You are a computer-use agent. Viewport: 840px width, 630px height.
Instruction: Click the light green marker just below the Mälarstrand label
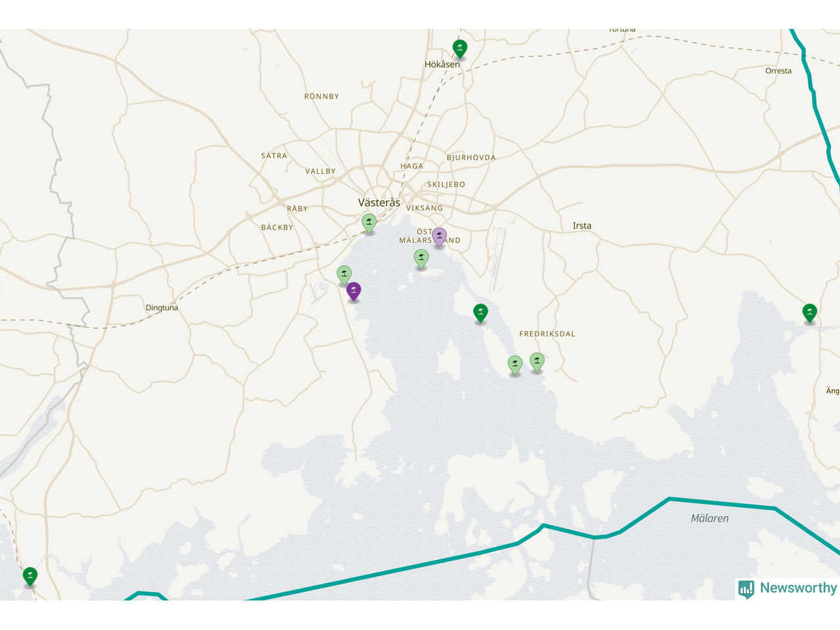(421, 258)
